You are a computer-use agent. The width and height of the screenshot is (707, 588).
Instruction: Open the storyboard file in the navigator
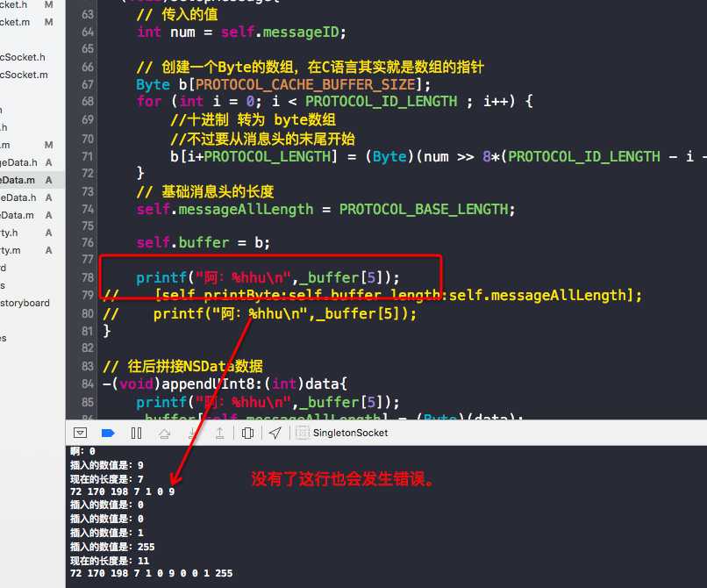(25, 304)
